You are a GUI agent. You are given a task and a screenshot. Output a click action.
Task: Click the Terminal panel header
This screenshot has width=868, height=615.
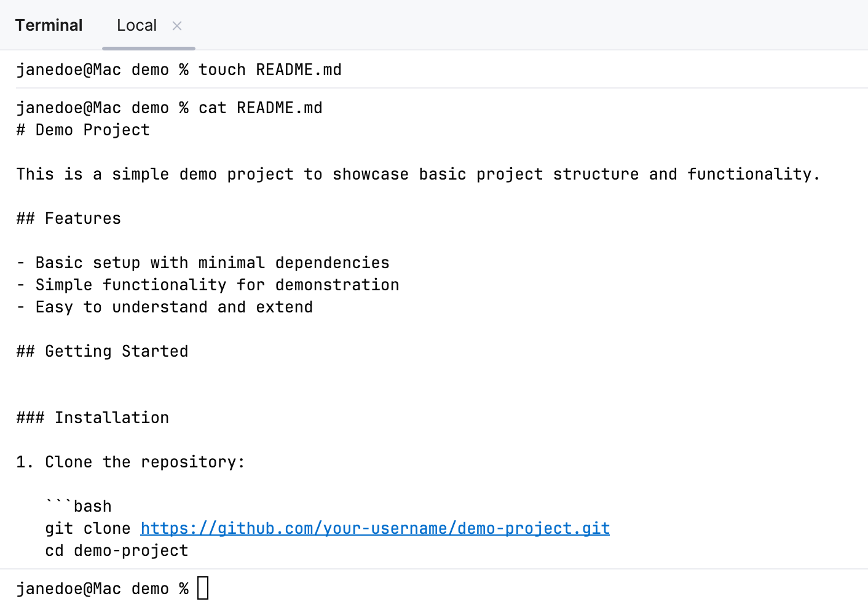[49, 25]
